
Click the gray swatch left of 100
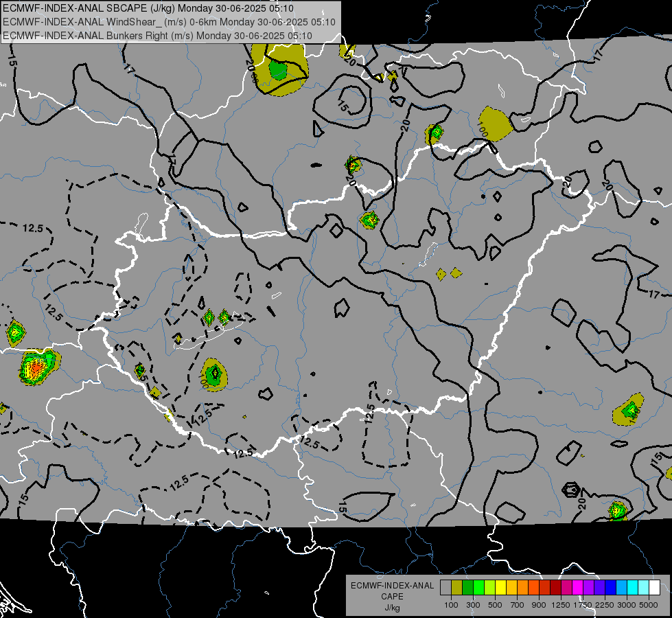[445, 588]
